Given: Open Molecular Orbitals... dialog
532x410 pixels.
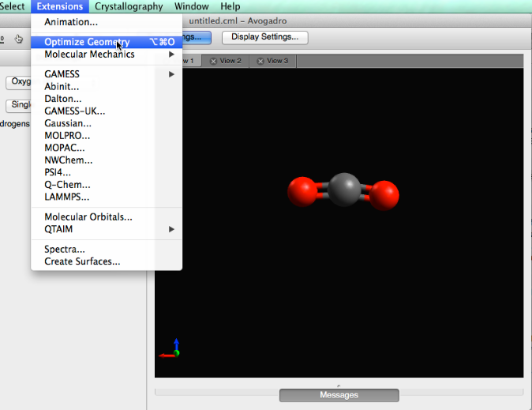Looking at the screenshot, I should tap(88, 217).
